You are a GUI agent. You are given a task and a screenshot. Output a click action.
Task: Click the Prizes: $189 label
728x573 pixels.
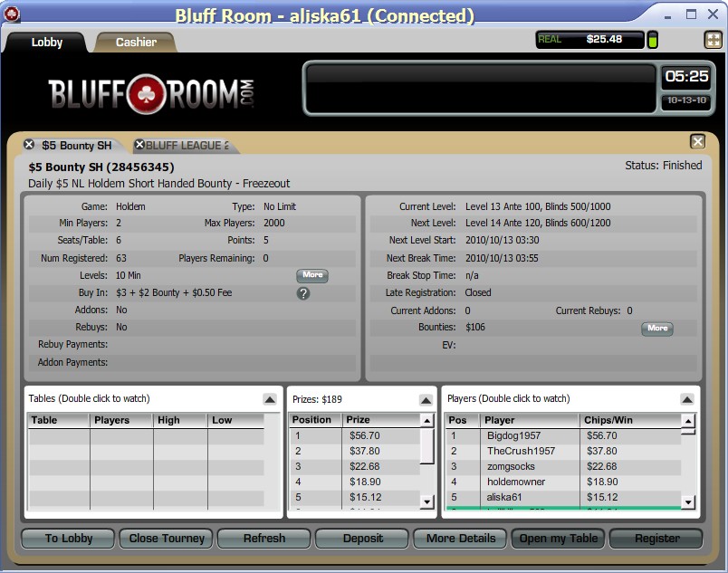317,399
